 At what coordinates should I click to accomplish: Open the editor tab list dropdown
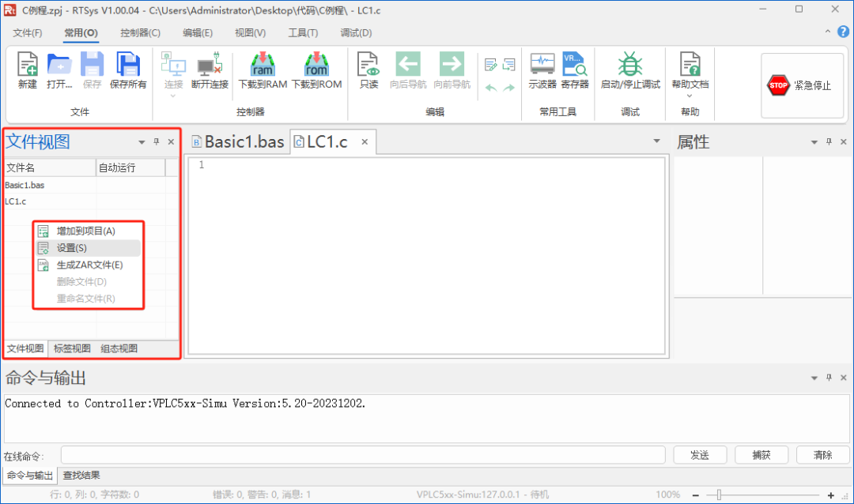657,141
